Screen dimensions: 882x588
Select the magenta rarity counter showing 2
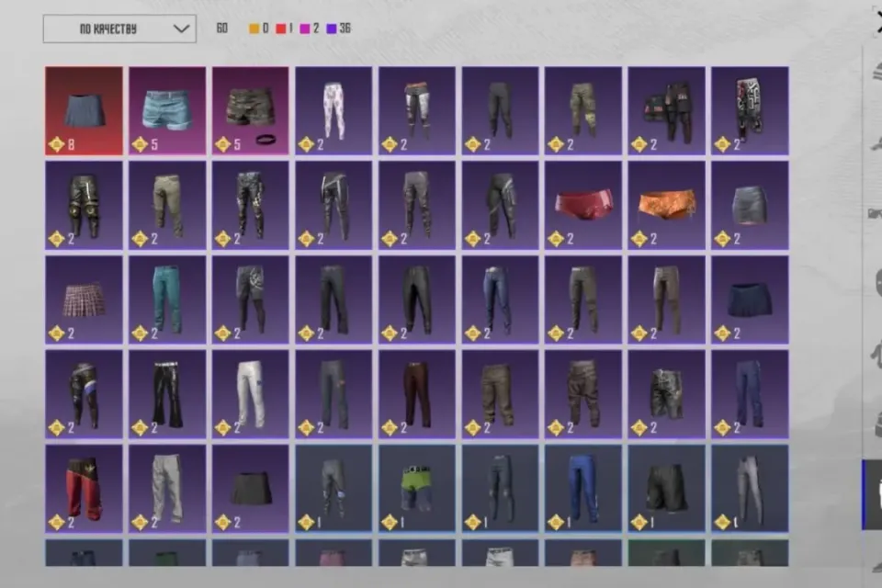pyautogui.click(x=310, y=28)
